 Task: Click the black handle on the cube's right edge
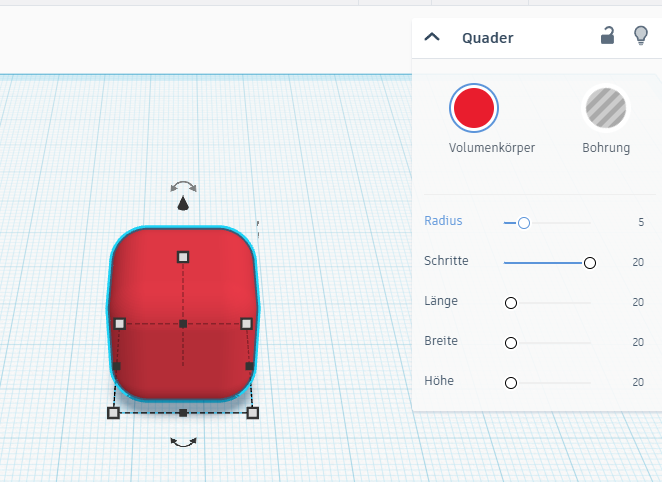coord(250,366)
